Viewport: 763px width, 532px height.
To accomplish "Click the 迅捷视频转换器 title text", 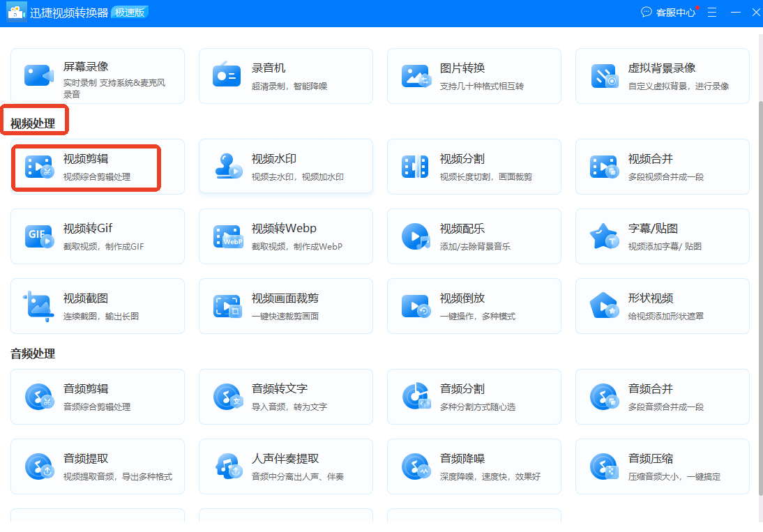I will pyautogui.click(x=69, y=13).
